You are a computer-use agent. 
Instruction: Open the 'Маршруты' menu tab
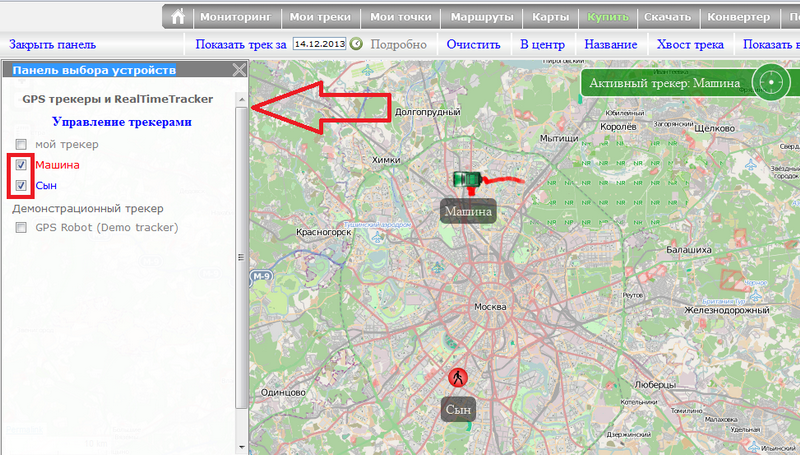coord(481,17)
